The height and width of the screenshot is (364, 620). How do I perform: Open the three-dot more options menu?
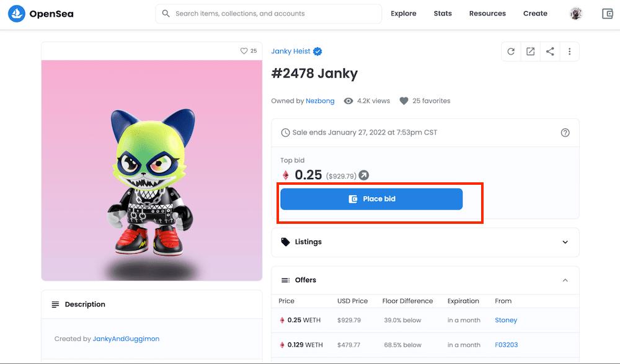pos(569,51)
